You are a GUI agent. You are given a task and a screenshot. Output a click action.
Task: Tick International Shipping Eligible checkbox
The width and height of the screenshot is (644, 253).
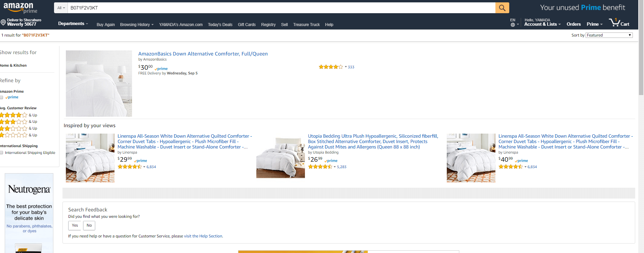(x=2, y=153)
